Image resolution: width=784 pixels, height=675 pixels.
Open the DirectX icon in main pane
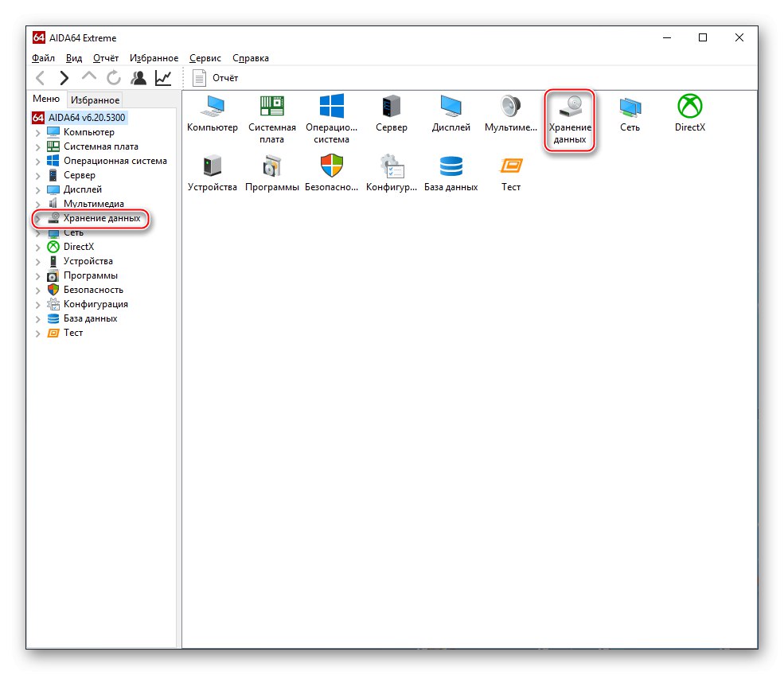[x=690, y=113]
